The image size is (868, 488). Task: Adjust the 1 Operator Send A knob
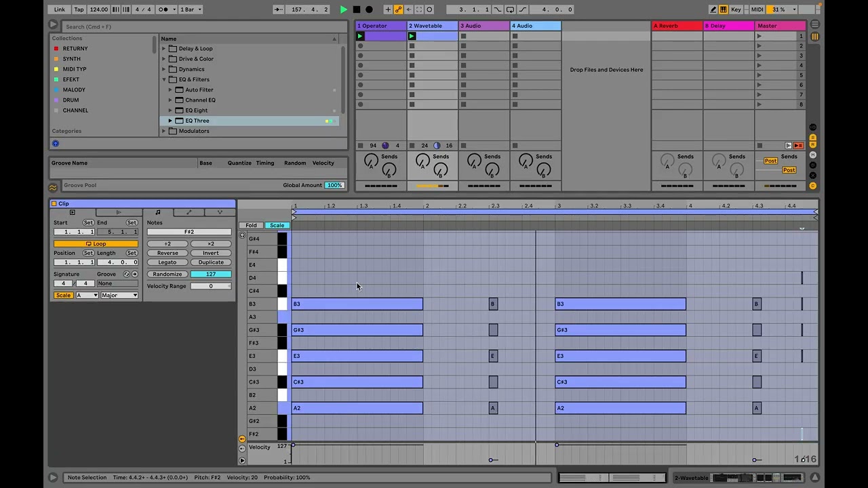point(371,161)
